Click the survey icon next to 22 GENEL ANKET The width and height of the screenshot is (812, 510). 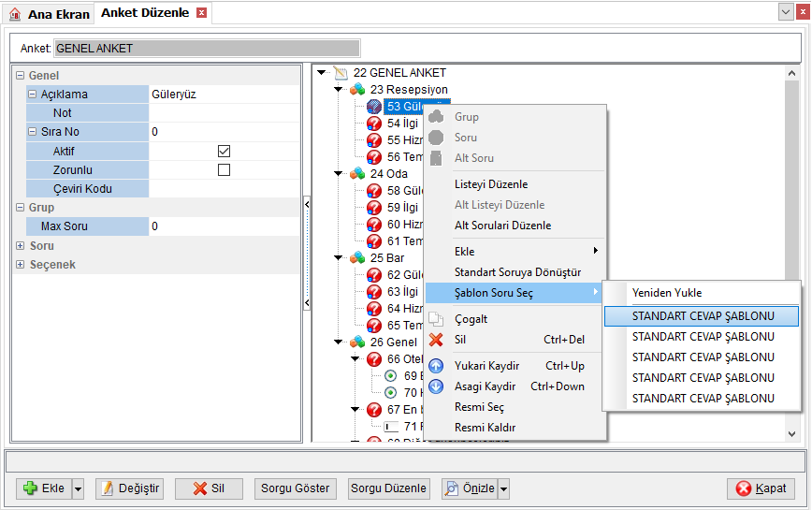point(341,73)
